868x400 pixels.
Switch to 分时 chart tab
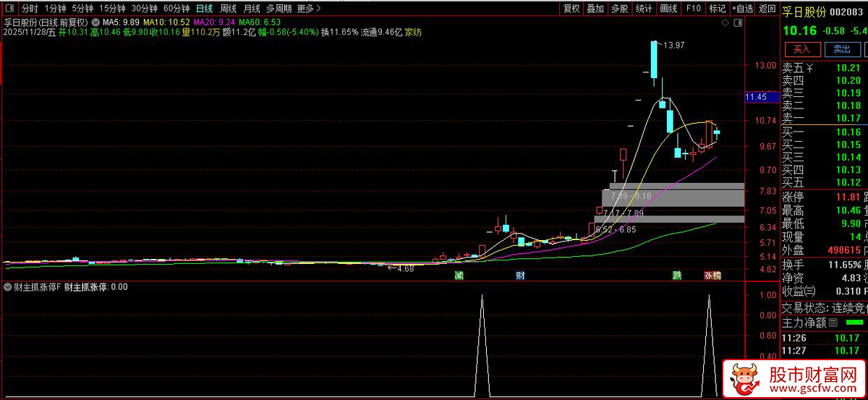(x=30, y=9)
